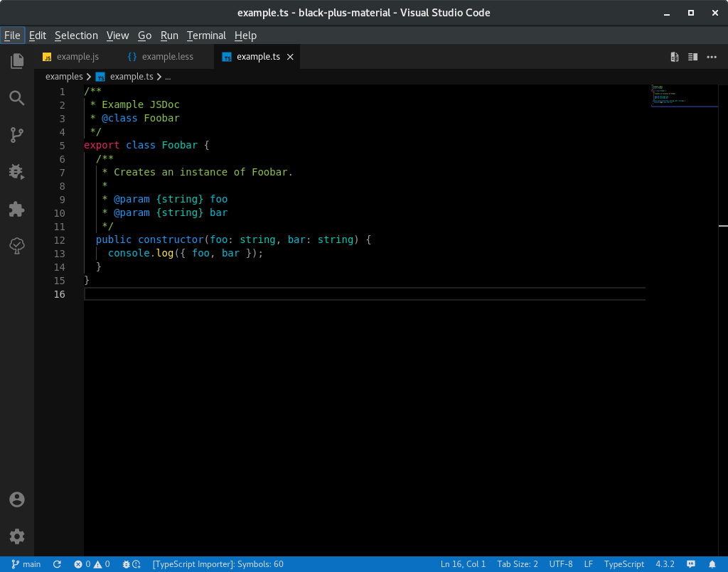Open the Extensions view
Screen dimensions: 728x572
tap(17, 209)
